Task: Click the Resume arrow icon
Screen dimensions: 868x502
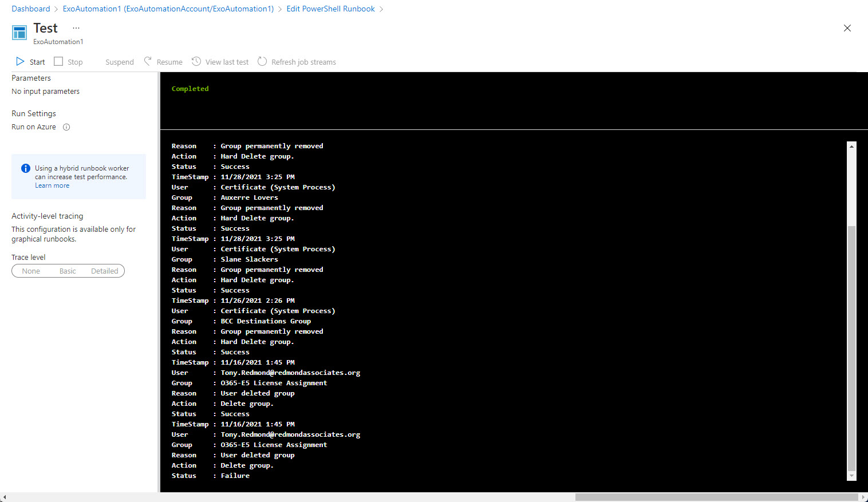Action: point(148,61)
